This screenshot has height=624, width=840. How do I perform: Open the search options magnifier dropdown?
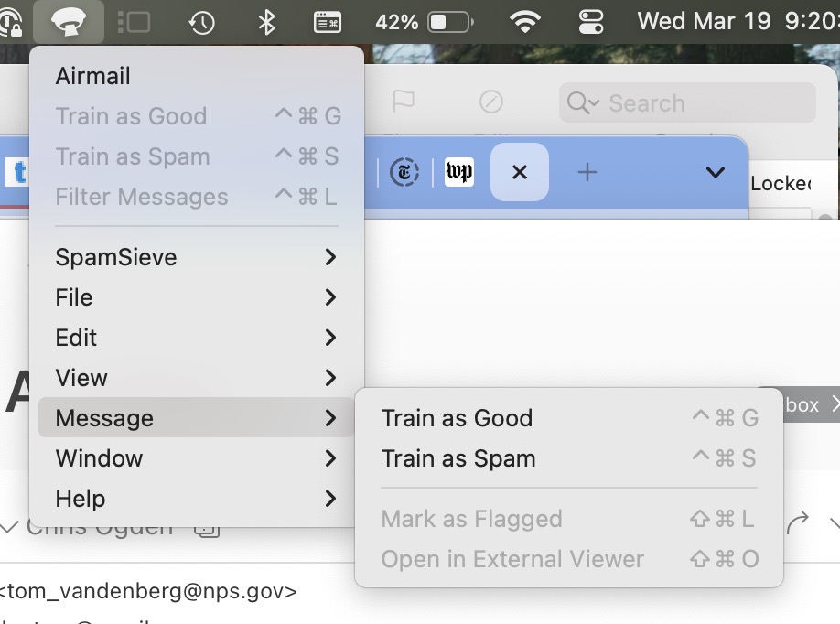583,102
